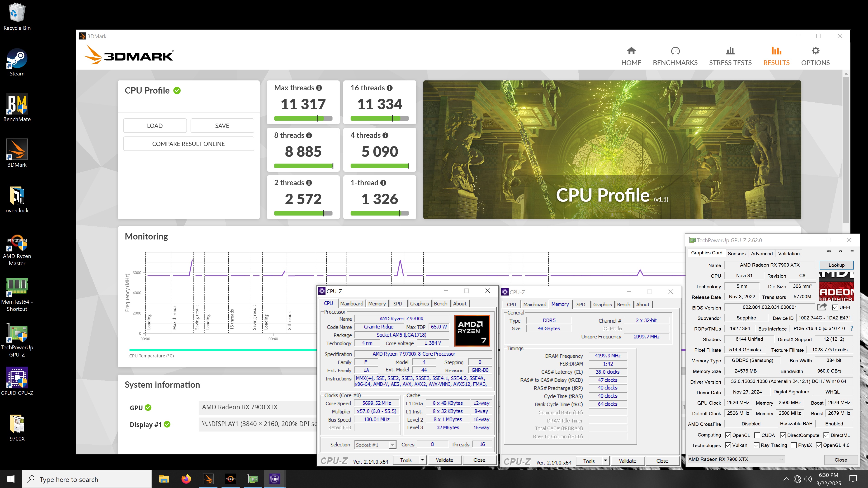Image resolution: width=868 pixels, height=488 pixels.
Task: Toggle the OpenCL checkbox
Action: [728, 435]
